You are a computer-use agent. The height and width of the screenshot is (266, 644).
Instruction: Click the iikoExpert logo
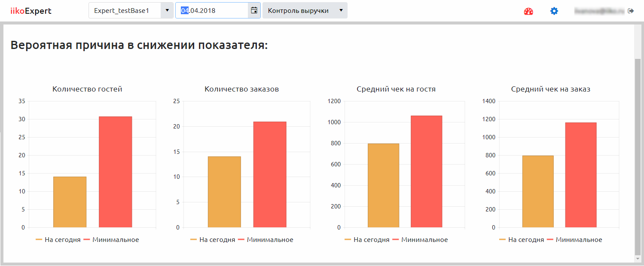click(31, 11)
